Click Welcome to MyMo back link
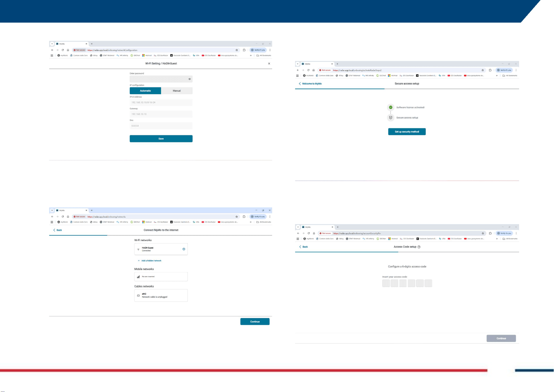 (x=310, y=83)
